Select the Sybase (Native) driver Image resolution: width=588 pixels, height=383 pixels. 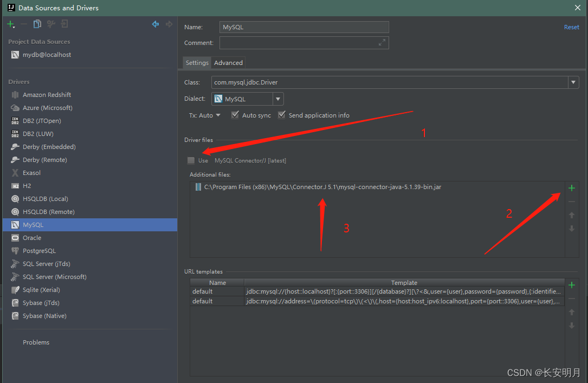pyautogui.click(x=90, y=316)
